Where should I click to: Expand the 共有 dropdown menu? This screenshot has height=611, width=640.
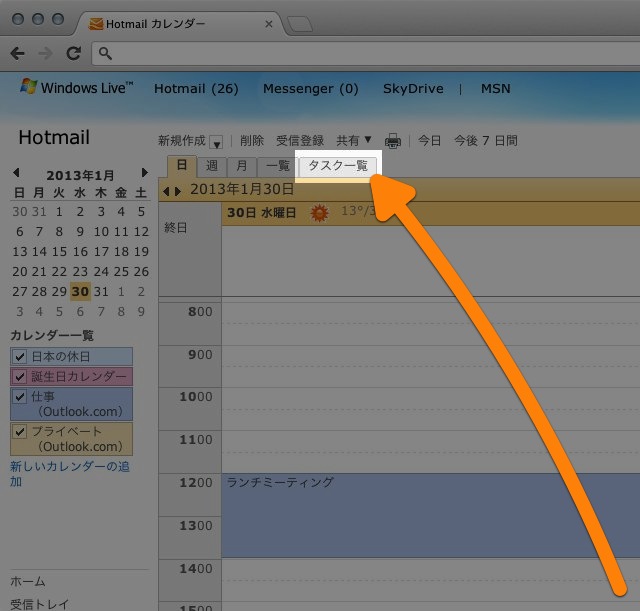point(353,140)
